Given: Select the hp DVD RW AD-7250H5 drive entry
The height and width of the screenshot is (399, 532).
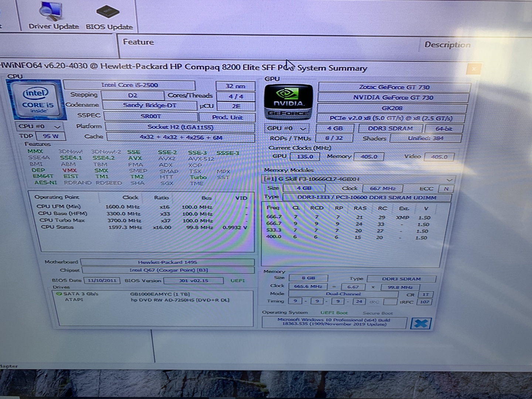Looking at the screenshot, I should tap(180, 300).
